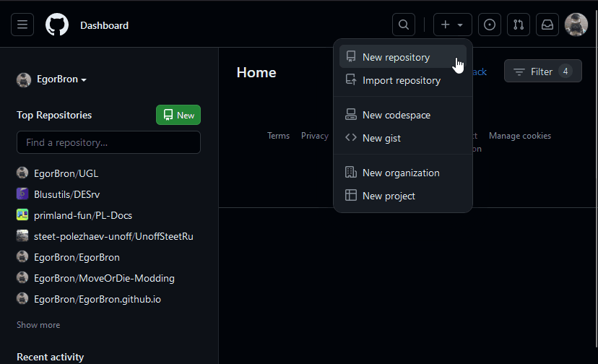Click the GitHub logo icon
The width and height of the screenshot is (598, 364).
[57, 25]
